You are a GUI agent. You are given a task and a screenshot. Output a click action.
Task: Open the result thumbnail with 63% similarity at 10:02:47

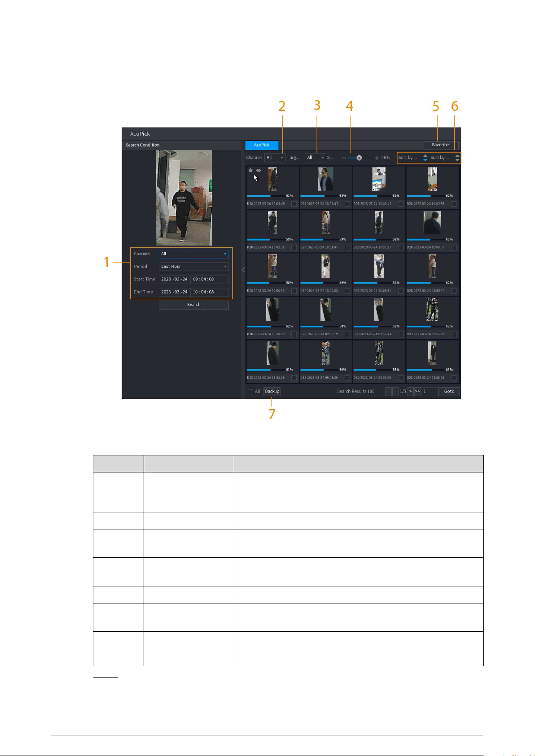click(325, 179)
